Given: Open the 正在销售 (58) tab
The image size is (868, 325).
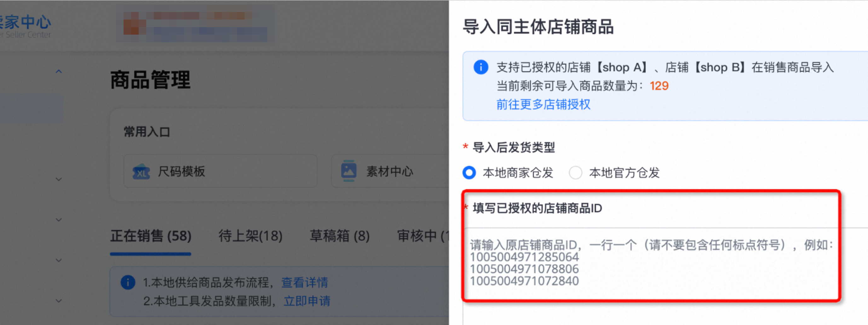Looking at the screenshot, I should click(151, 236).
